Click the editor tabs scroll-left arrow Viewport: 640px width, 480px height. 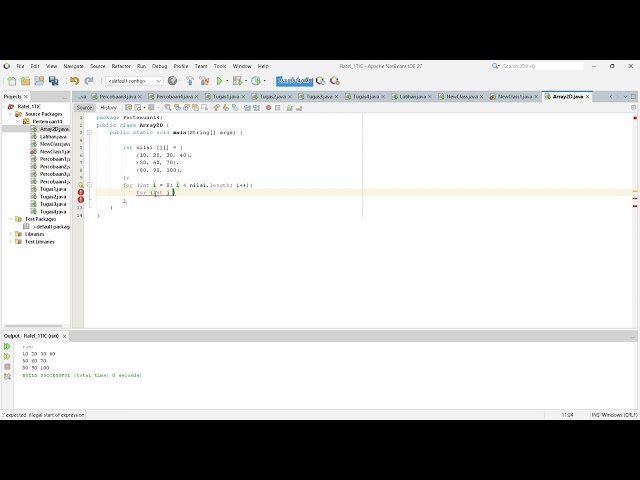611,97
